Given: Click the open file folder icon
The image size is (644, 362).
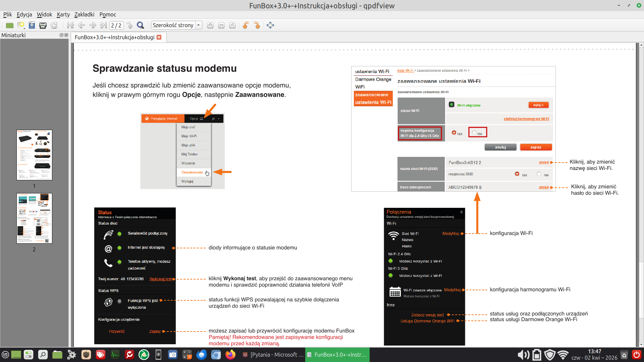Looking at the screenshot, I should click(x=10, y=25).
